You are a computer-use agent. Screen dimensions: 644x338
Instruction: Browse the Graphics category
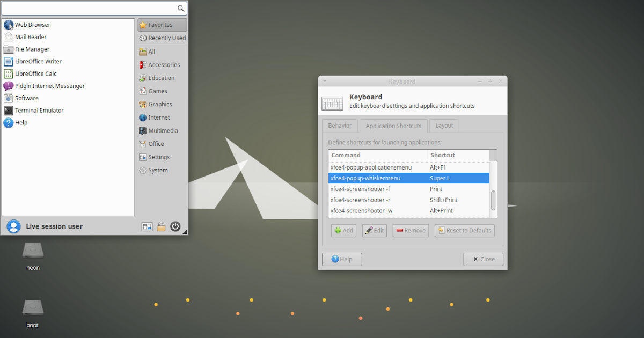(x=159, y=104)
